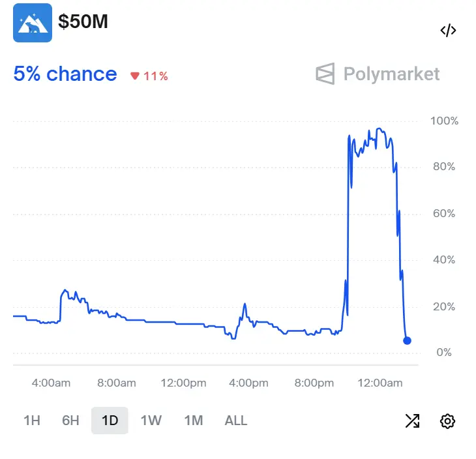Click the Polymarket brand text
The height and width of the screenshot is (459, 476).
click(391, 74)
